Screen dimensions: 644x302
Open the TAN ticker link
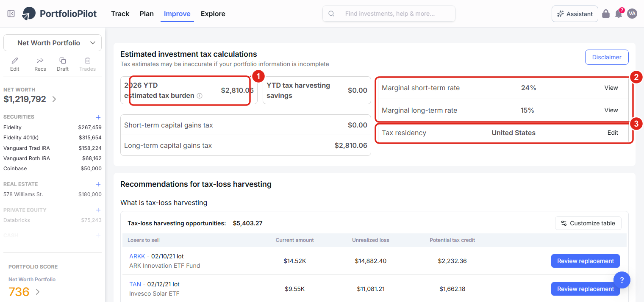click(135, 284)
